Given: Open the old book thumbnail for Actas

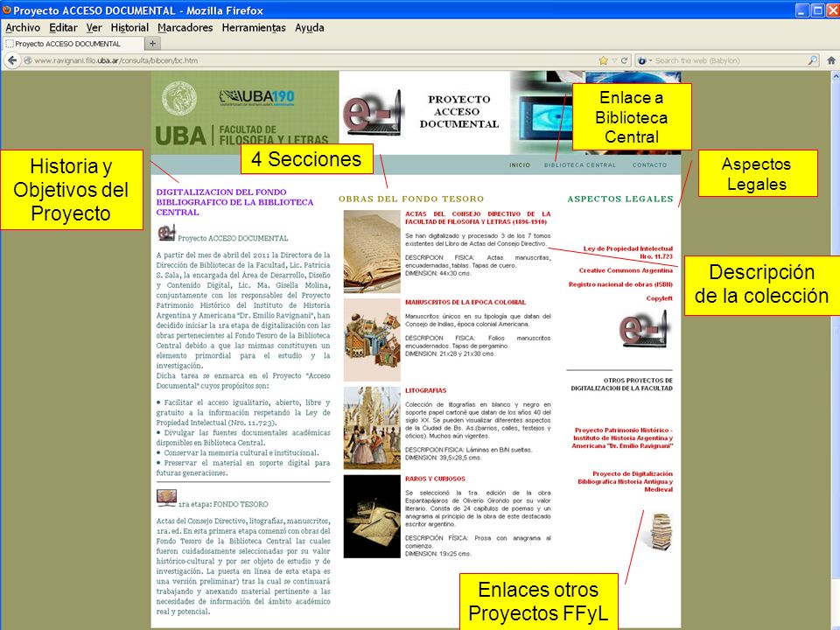Looking at the screenshot, I should (x=372, y=251).
